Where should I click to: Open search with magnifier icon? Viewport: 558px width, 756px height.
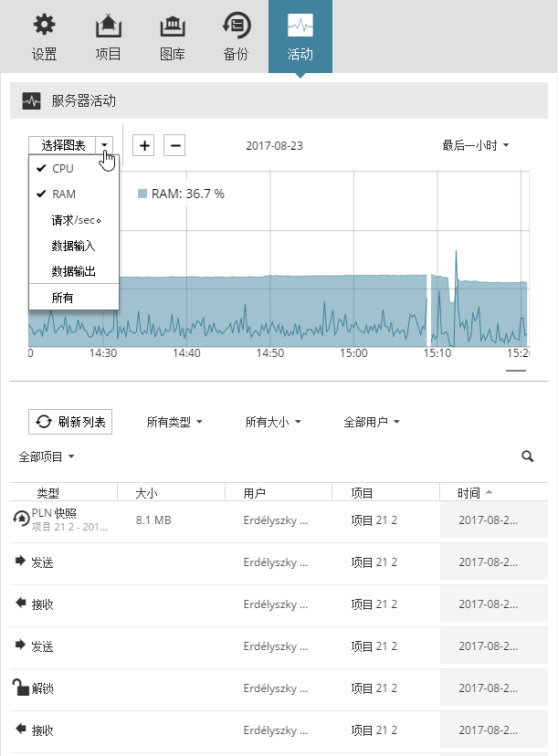coord(528,457)
